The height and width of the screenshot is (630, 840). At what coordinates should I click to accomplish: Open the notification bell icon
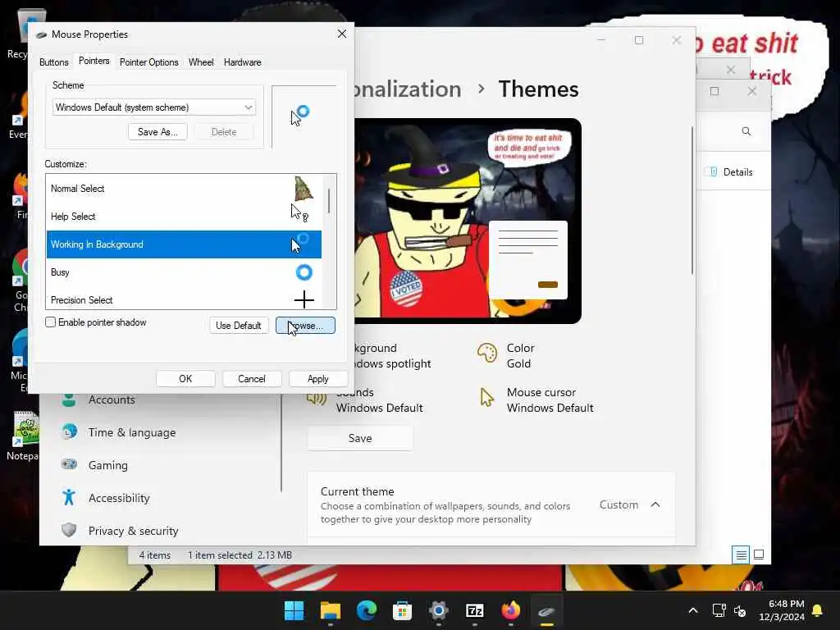coord(817,610)
